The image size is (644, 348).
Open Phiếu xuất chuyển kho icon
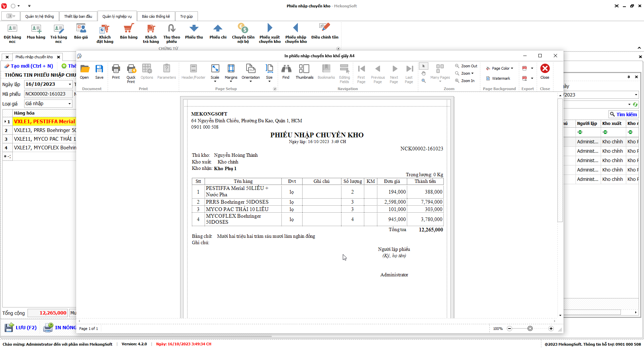[270, 33]
